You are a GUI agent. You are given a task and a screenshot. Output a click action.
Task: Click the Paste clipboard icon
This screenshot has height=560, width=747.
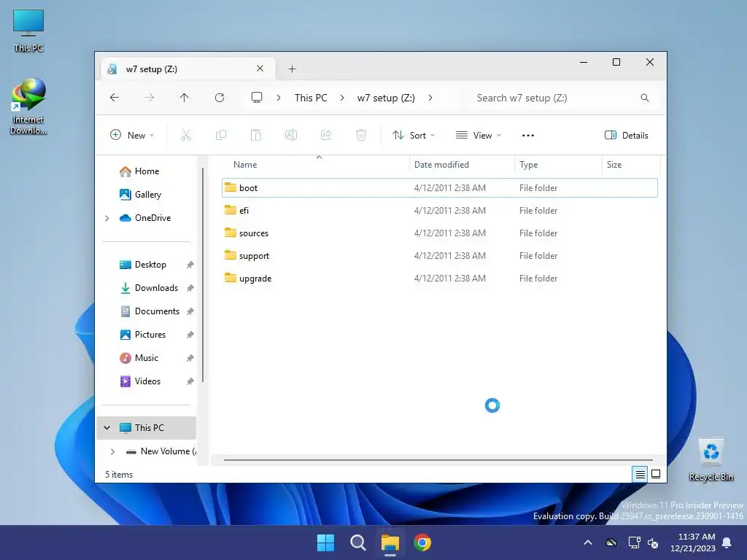[x=256, y=135]
